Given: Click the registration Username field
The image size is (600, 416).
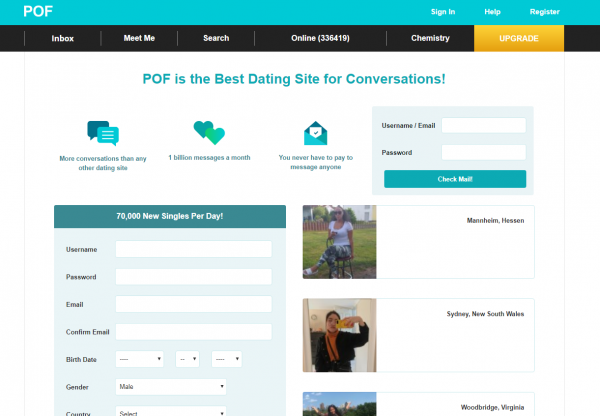Looking at the screenshot, I should 194,249.
